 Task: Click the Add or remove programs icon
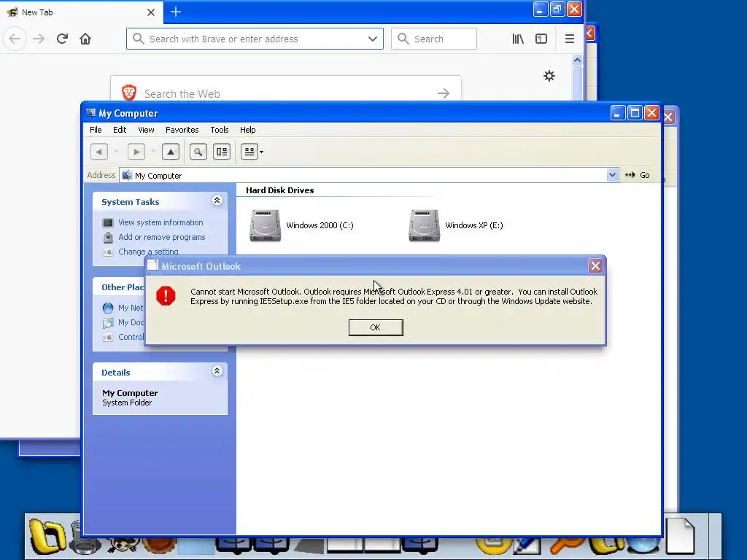tap(108, 237)
